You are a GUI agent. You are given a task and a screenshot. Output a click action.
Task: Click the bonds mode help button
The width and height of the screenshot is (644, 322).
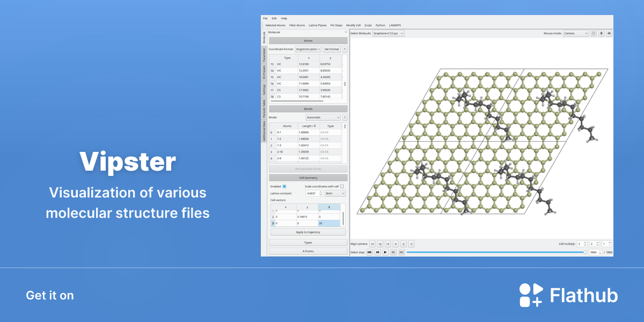point(345,117)
